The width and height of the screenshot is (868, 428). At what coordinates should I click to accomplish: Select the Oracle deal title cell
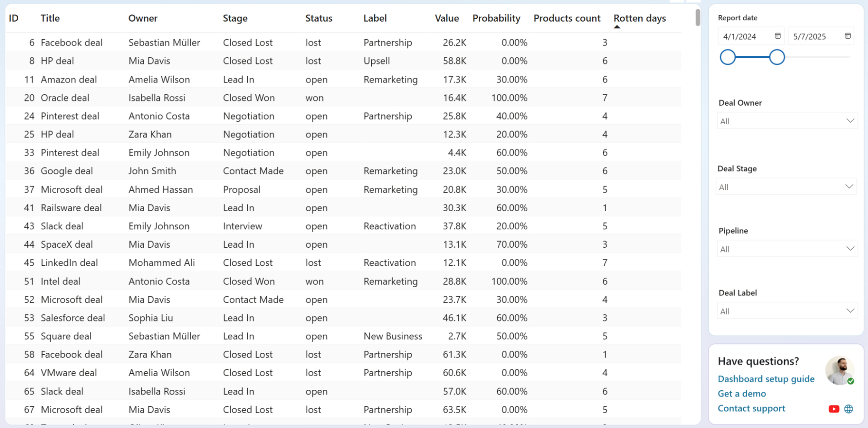(x=65, y=98)
